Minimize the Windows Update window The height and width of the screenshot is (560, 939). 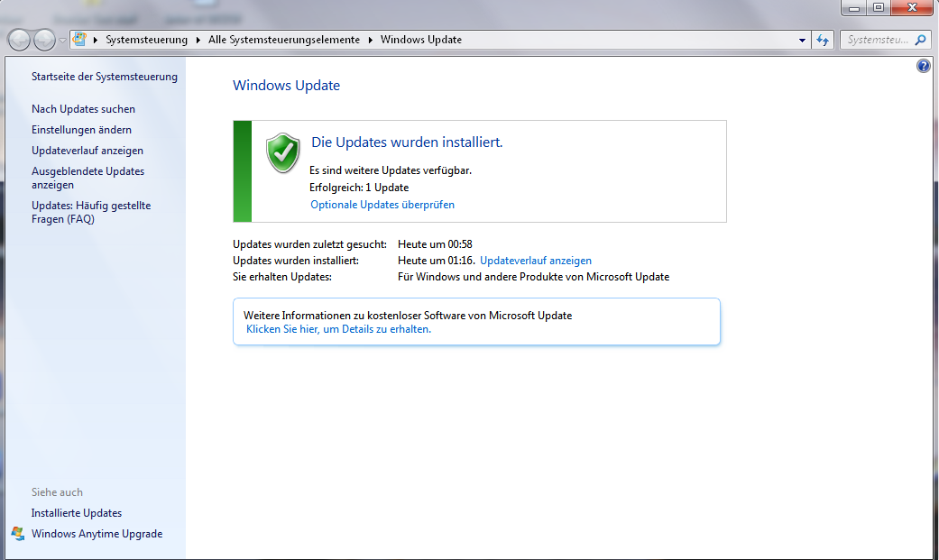854,8
